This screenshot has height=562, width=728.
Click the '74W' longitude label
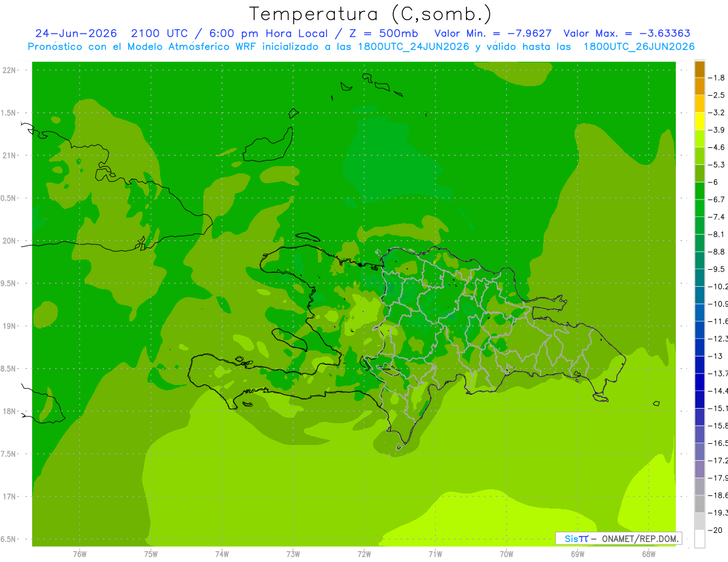pyautogui.click(x=222, y=554)
